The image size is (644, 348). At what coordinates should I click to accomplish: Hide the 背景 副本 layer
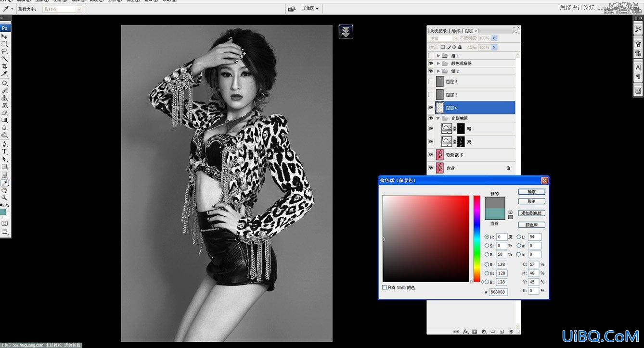tap(431, 155)
